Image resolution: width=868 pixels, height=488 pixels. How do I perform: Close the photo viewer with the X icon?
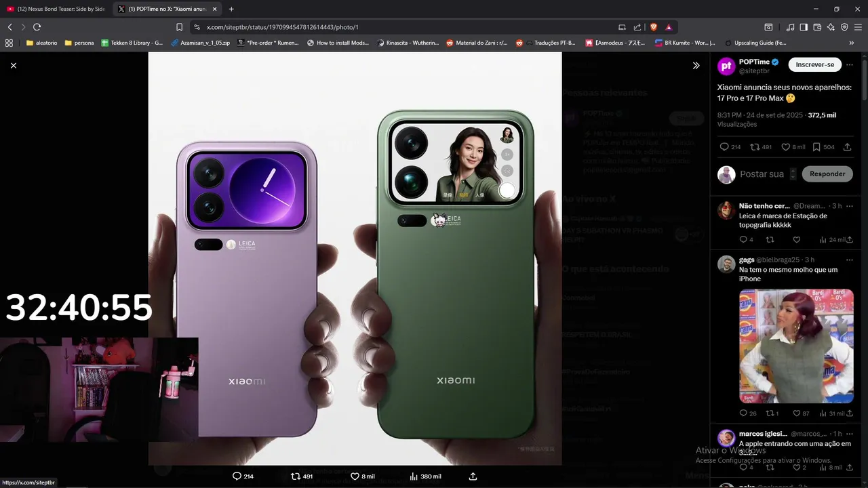click(14, 66)
